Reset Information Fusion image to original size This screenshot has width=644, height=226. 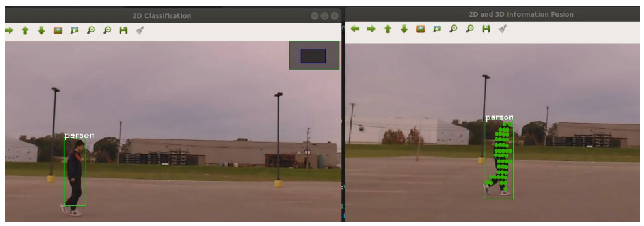coord(421,29)
